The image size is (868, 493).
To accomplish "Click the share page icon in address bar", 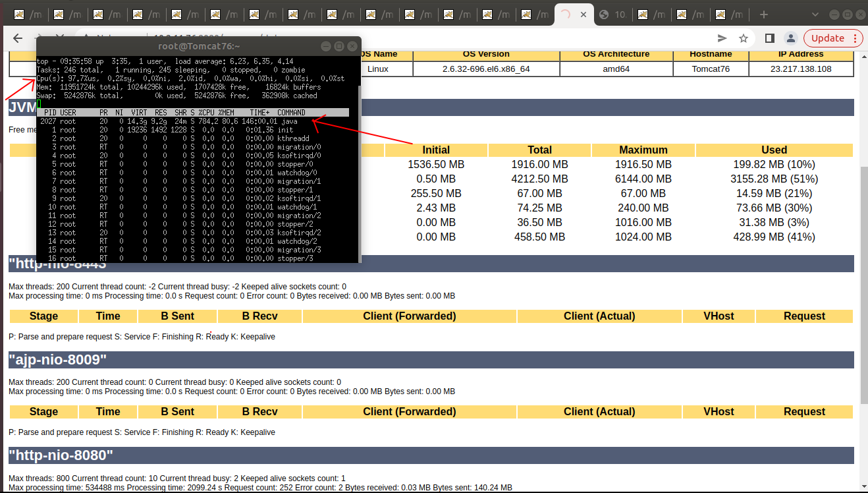I will click(722, 38).
